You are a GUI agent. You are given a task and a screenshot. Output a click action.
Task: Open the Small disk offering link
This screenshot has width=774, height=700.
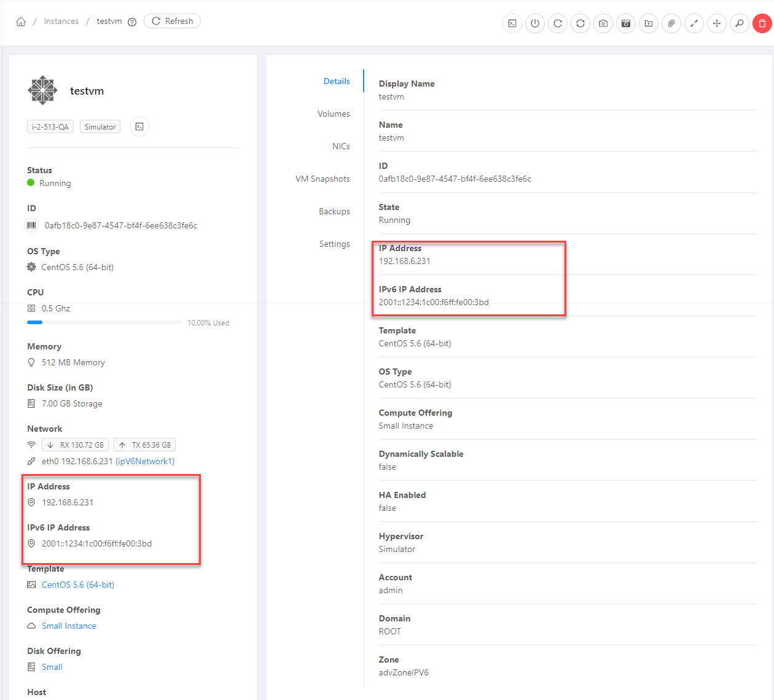52,667
